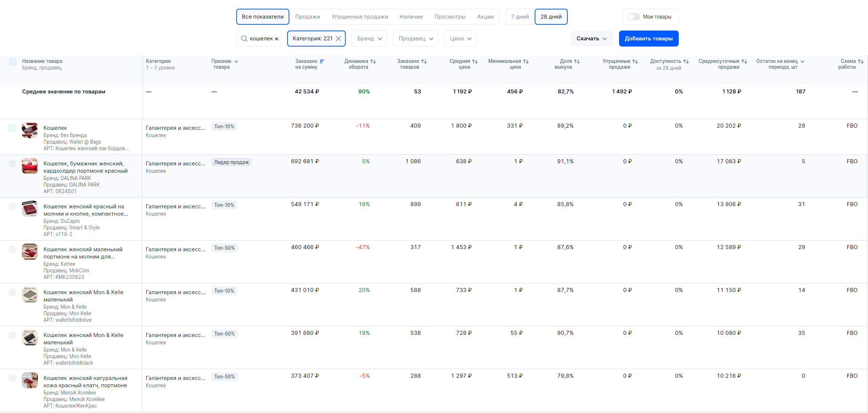Image resolution: width=868 pixels, height=413 pixels.
Task: Sort by Доступность arrows icon
Action: (x=686, y=61)
